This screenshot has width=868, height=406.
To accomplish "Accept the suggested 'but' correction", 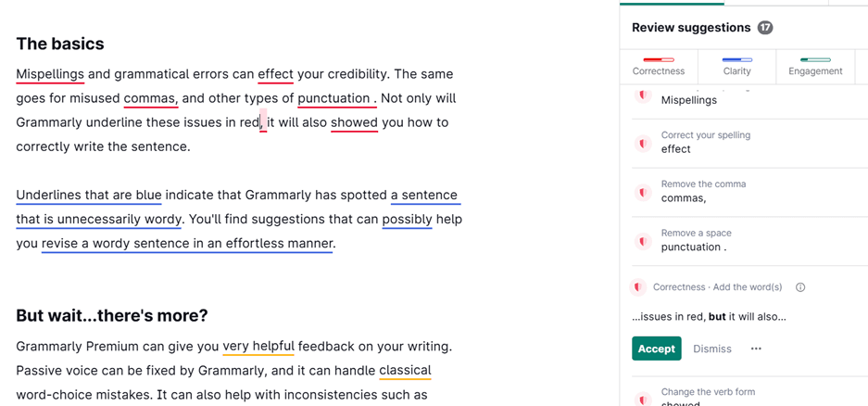I will [657, 349].
